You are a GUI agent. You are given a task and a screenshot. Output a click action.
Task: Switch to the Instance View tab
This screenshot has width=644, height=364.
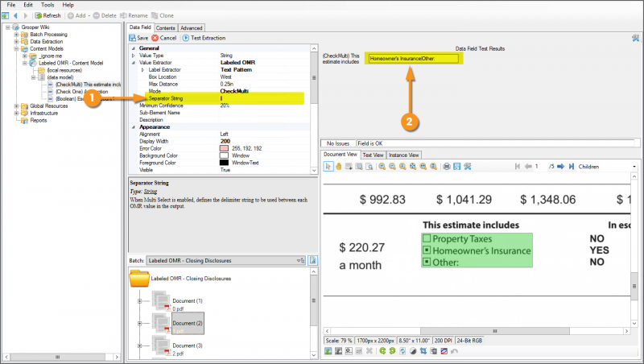(x=404, y=155)
